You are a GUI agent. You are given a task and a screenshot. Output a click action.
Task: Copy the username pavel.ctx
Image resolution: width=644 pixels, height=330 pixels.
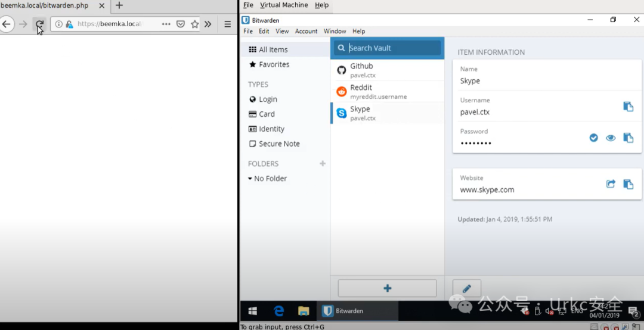pos(628,107)
